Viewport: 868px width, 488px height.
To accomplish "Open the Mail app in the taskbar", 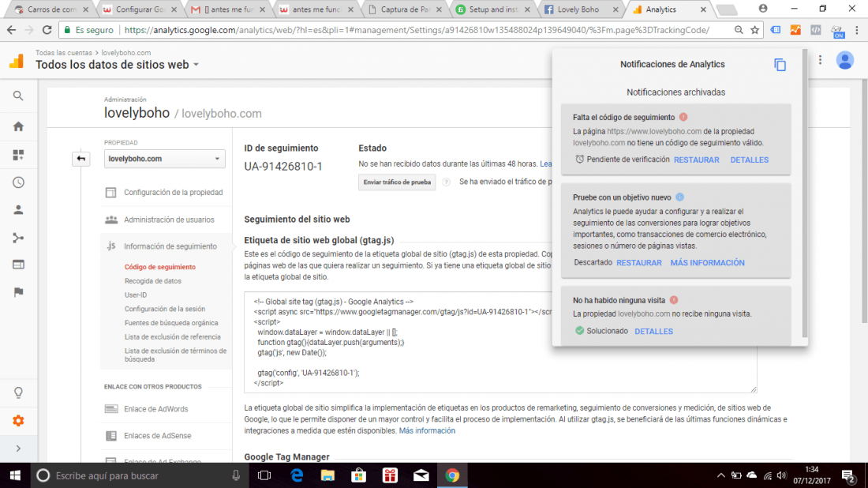I will pyautogui.click(x=421, y=476).
